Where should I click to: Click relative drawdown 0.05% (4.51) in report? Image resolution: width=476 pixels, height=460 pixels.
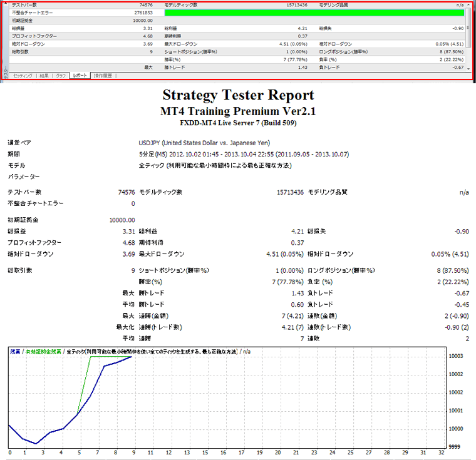(450, 254)
